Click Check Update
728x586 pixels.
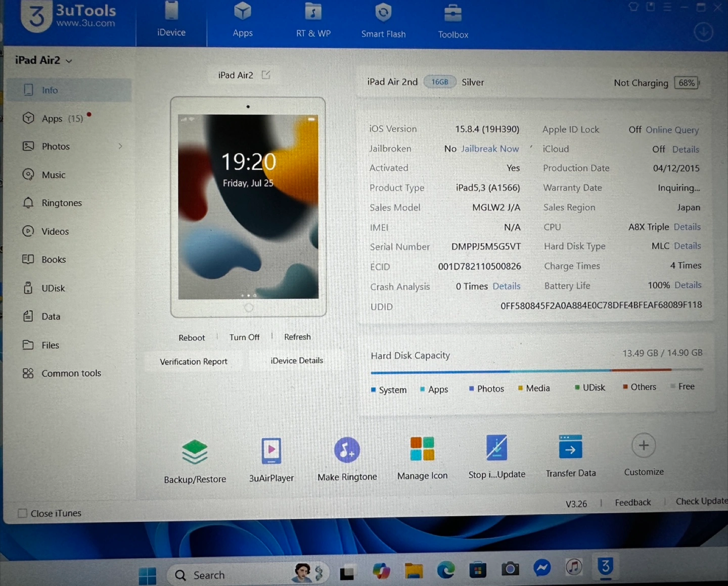pos(702,501)
